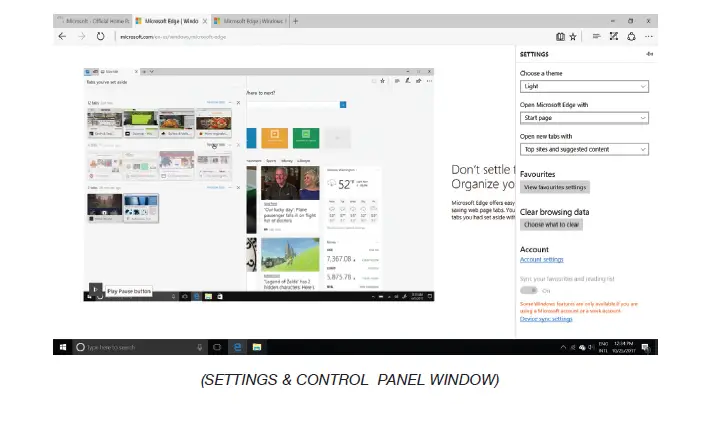Click the SETTINGS pane heading
724x430 pixels.
pos(534,54)
